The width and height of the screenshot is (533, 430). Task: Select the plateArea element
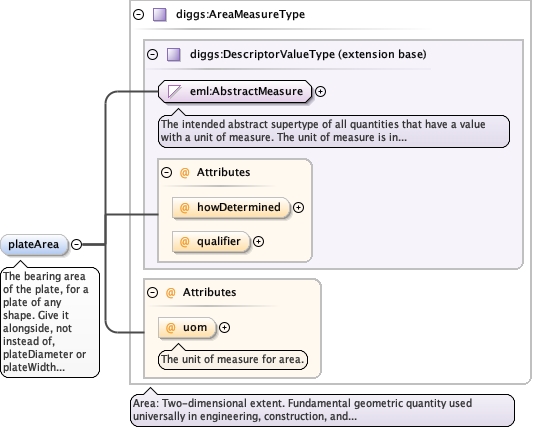click(34, 244)
